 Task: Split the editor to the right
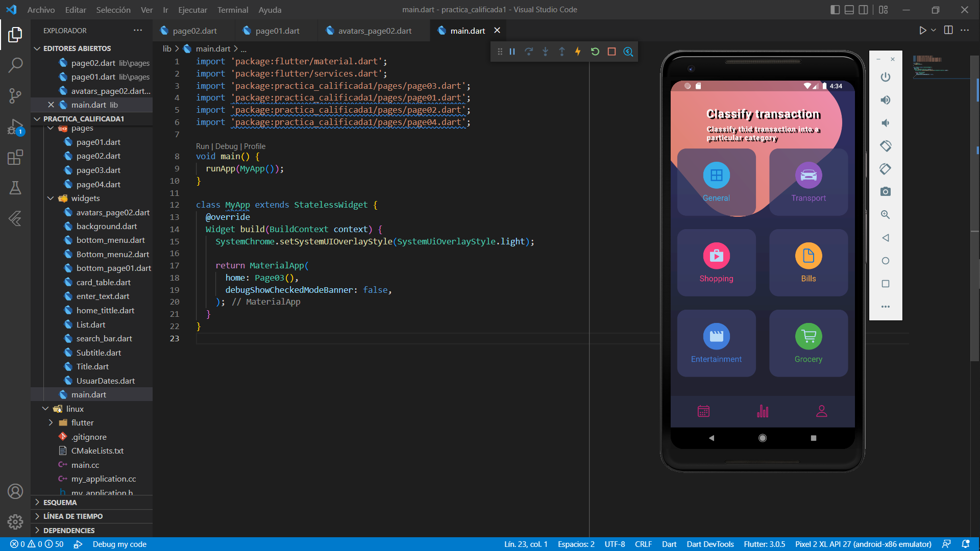click(x=948, y=30)
